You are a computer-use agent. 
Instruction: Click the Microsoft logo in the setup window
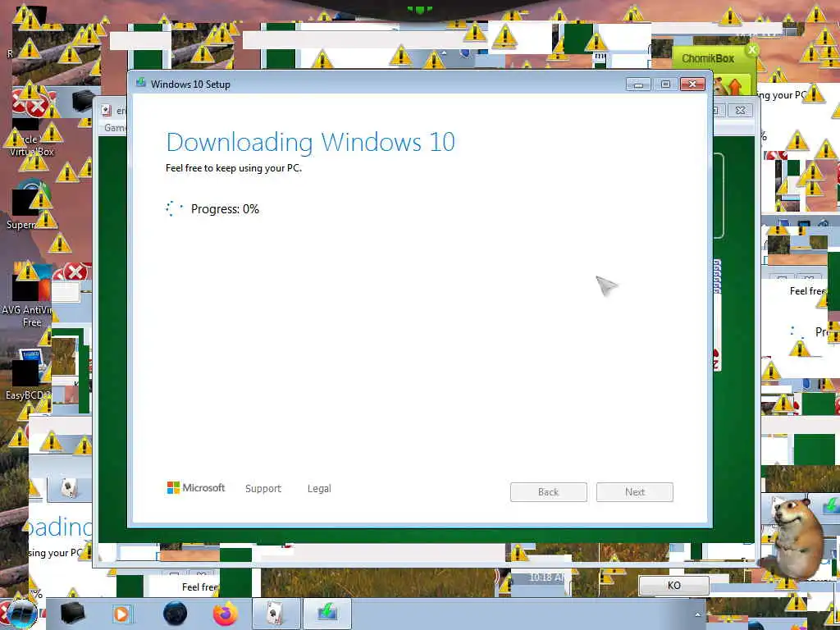(x=195, y=487)
